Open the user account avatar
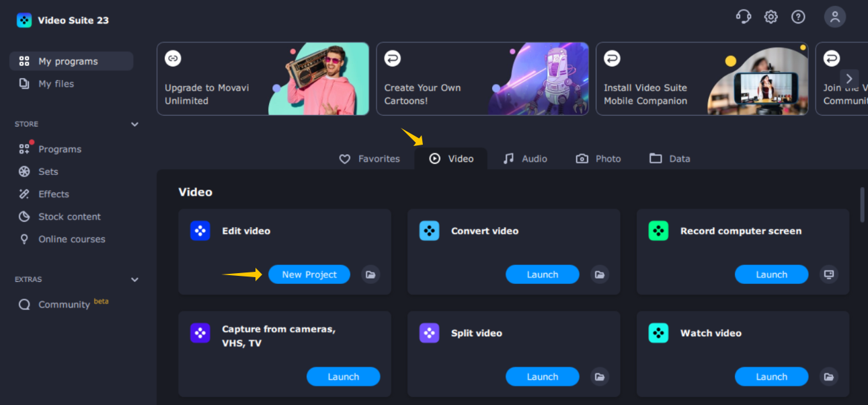Viewport: 868px width, 405px height. tap(835, 17)
